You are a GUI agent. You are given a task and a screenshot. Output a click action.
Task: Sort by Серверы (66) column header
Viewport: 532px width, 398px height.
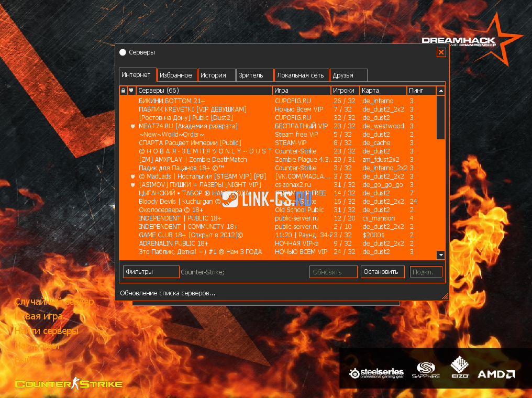pyautogui.click(x=204, y=91)
